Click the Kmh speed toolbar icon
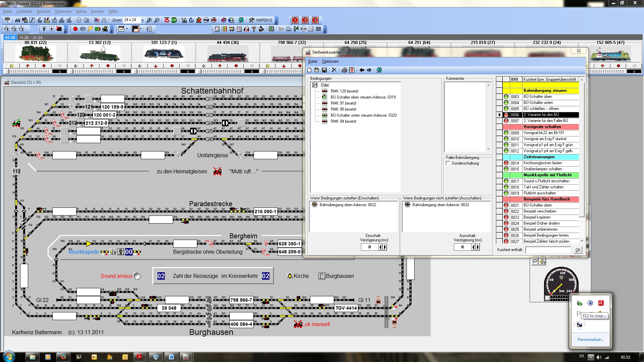Image resolution: width=644 pixels, height=362 pixels. [304, 29]
